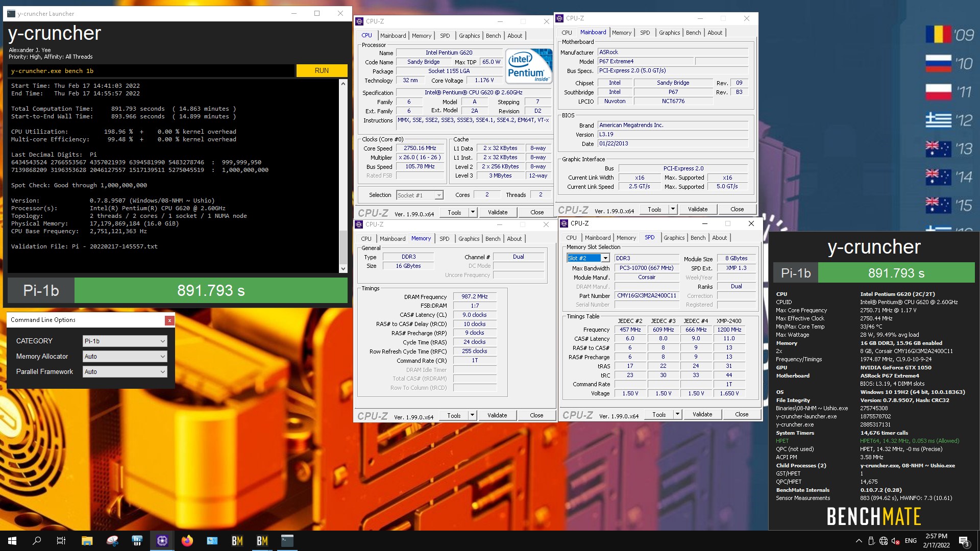Switch to CPU-Z via the purple chip taskbar icon
This screenshot has height=551, width=980.
pyautogui.click(x=162, y=541)
